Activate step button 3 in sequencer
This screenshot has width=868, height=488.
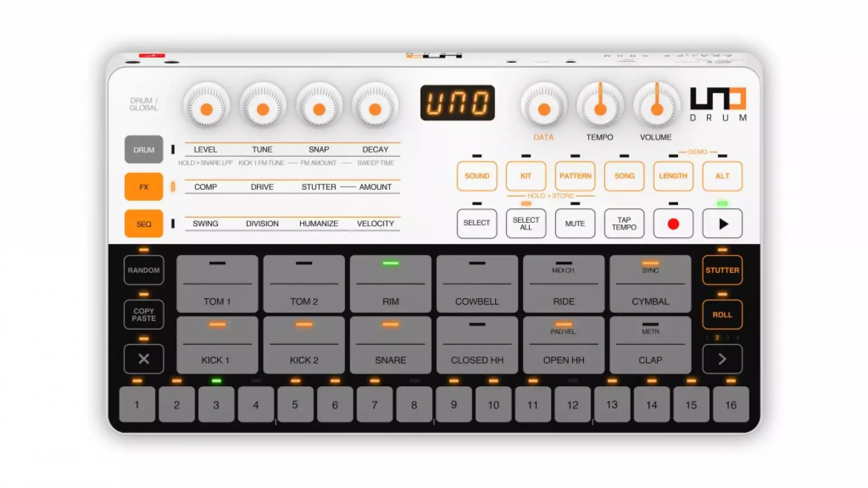216,404
